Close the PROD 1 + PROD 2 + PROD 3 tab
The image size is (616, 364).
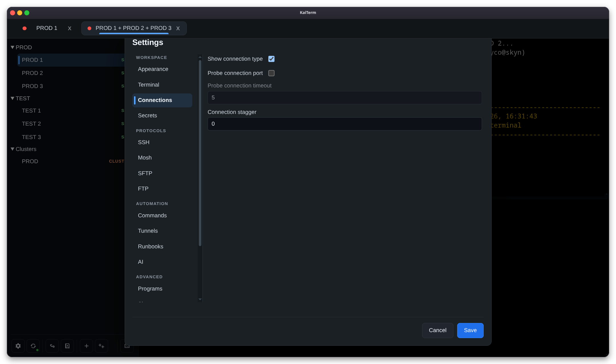tap(178, 28)
